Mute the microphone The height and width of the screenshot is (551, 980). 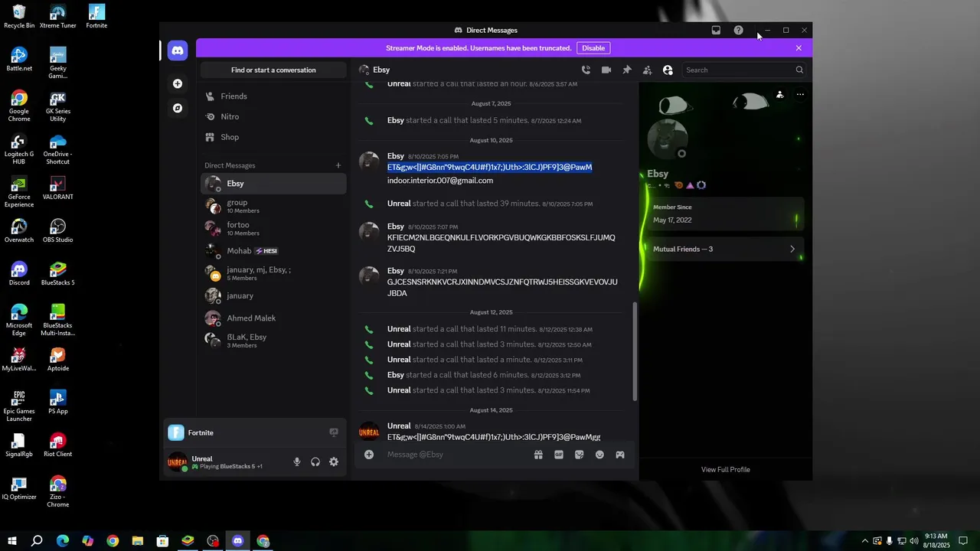297,462
